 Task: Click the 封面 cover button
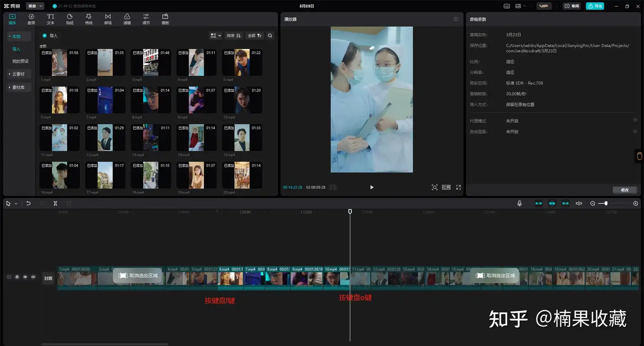click(x=48, y=278)
